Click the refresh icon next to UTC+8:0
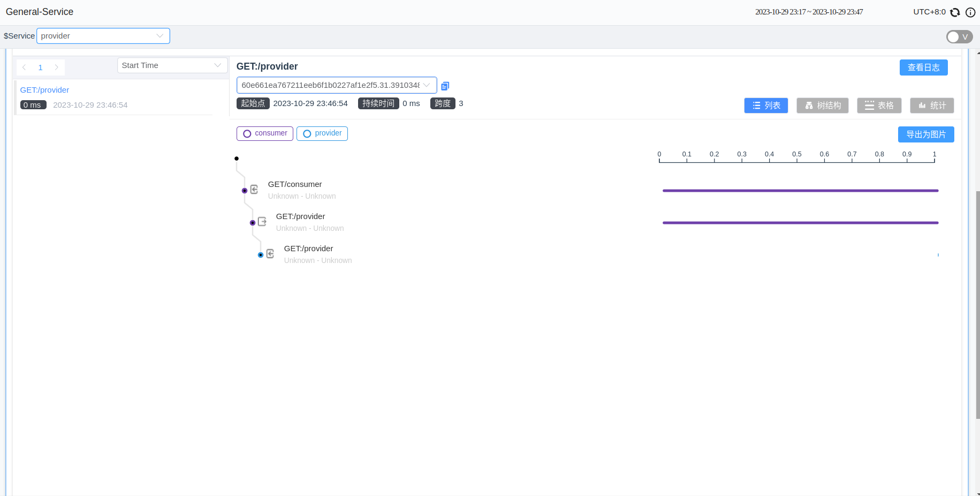This screenshot has height=496, width=980. click(x=955, y=12)
